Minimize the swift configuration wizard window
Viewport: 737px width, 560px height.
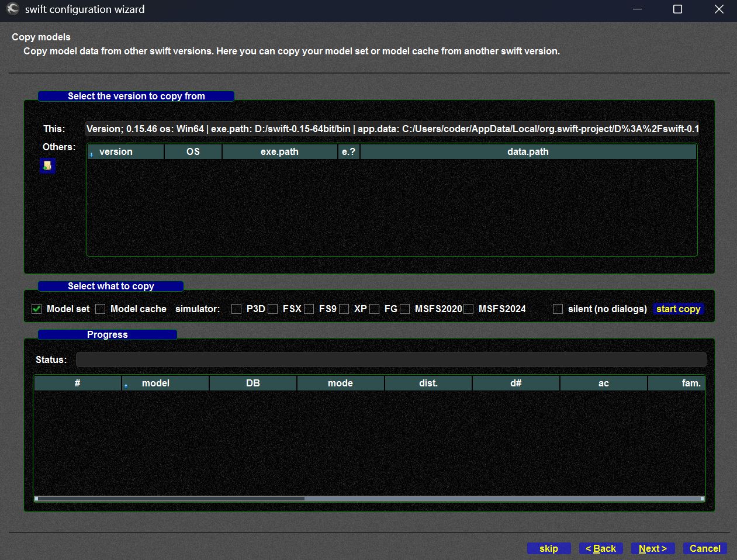pyautogui.click(x=637, y=9)
